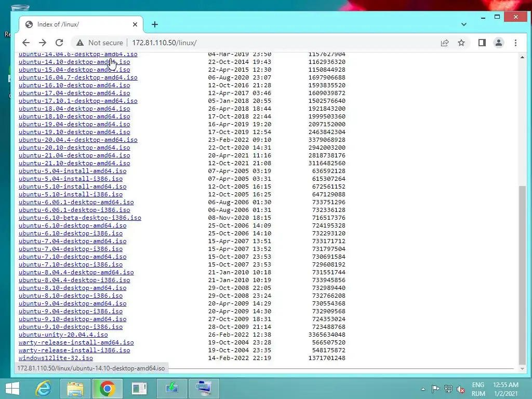Open ubuntu-20.10-desktop-amd64.iso link
This screenshot has height=399, width=532.
coord(74,148)
